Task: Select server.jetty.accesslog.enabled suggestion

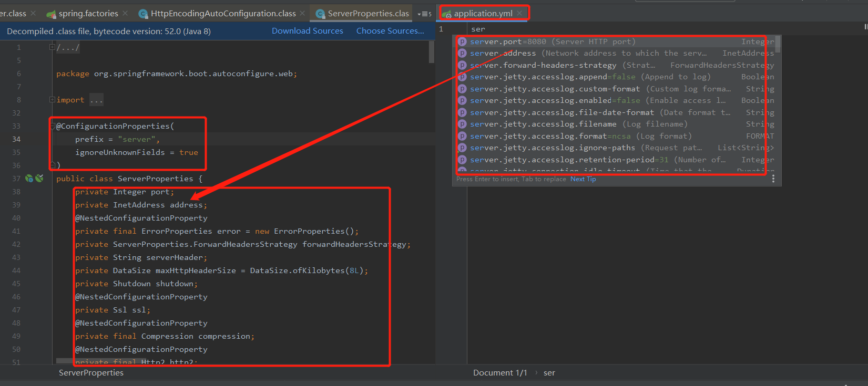Action: pos(615,100)
